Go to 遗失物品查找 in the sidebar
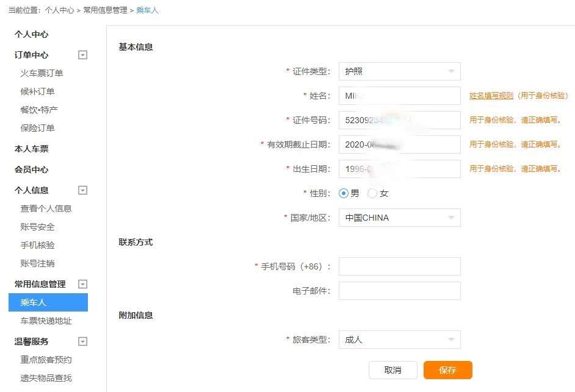This screenshot has width=575, height=392. coord(46,378)
